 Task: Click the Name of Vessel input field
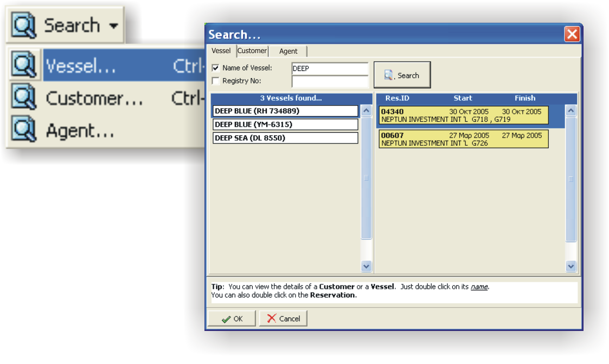(x=329, y=68)
